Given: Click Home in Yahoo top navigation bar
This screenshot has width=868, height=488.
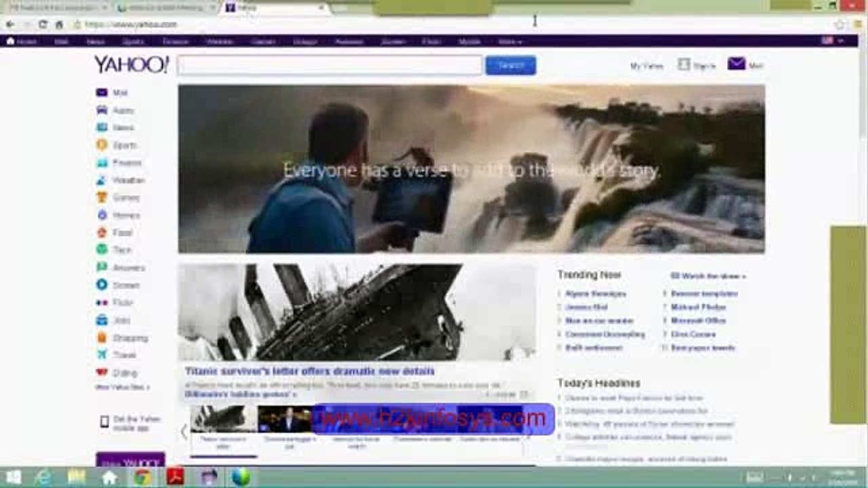Looking at the screenshot, I should [21, 41].
